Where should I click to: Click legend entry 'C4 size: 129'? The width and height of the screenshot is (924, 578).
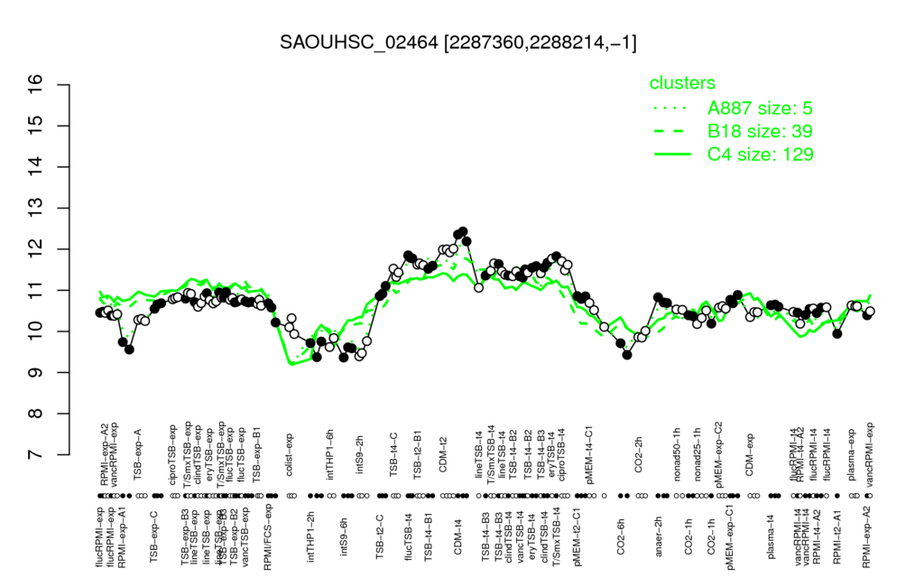point(760,154)
